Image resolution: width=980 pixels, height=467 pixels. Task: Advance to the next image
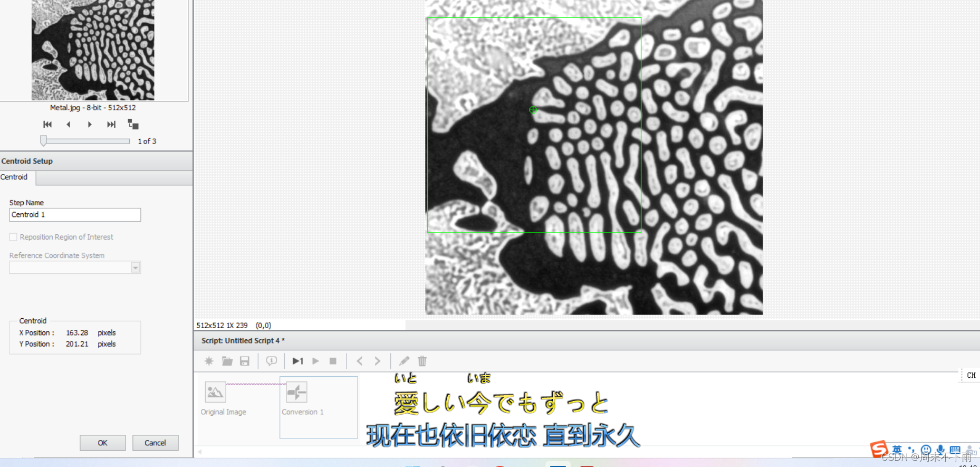(90, 125)
